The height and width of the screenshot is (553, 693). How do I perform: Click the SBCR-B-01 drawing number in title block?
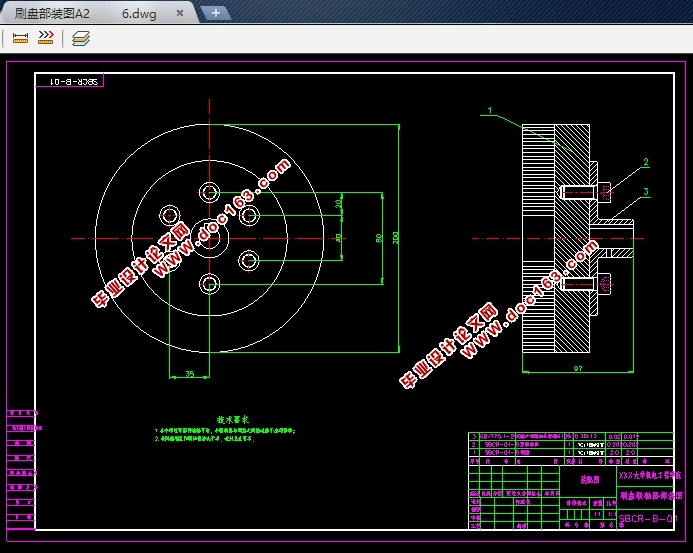(647, 518)
